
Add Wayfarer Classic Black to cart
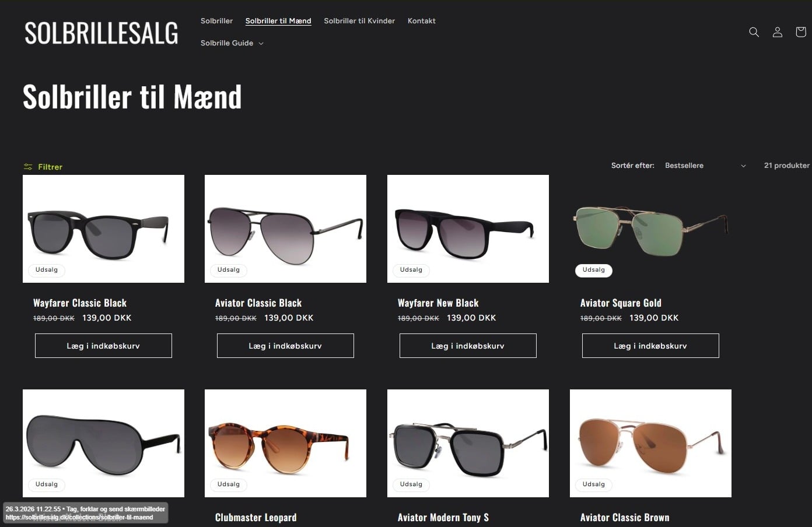pos(103,346)
